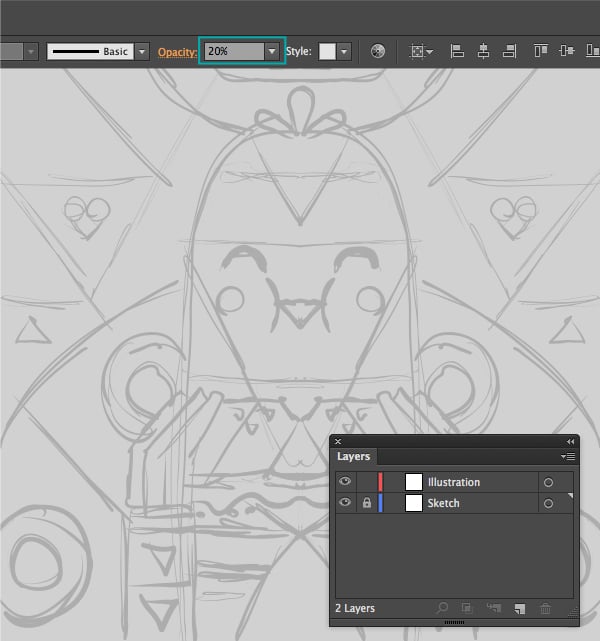The width and height of the screenshot is (600, 641).
Task: Collapse the Layers panel with double arrows
Action: pos(570,441)
